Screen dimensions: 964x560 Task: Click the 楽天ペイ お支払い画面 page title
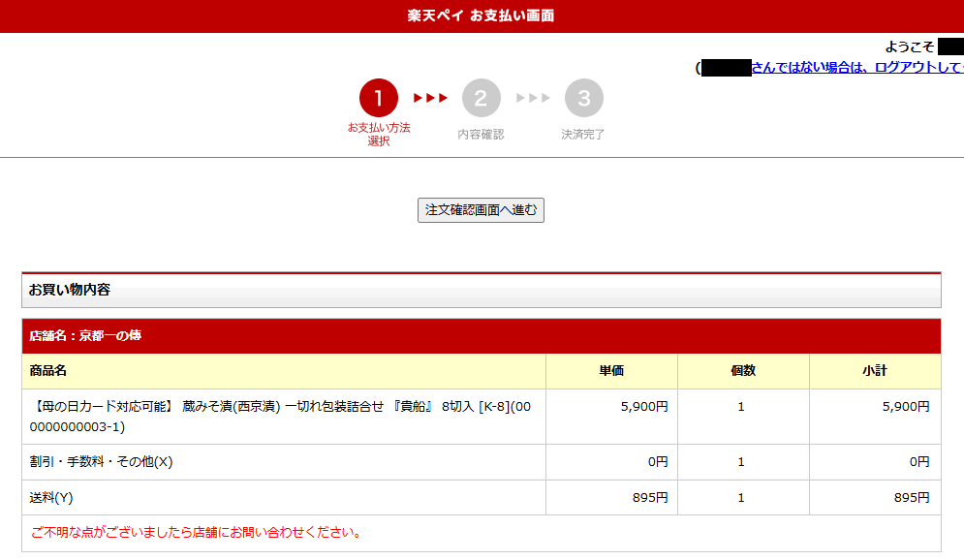pos(482,16)
